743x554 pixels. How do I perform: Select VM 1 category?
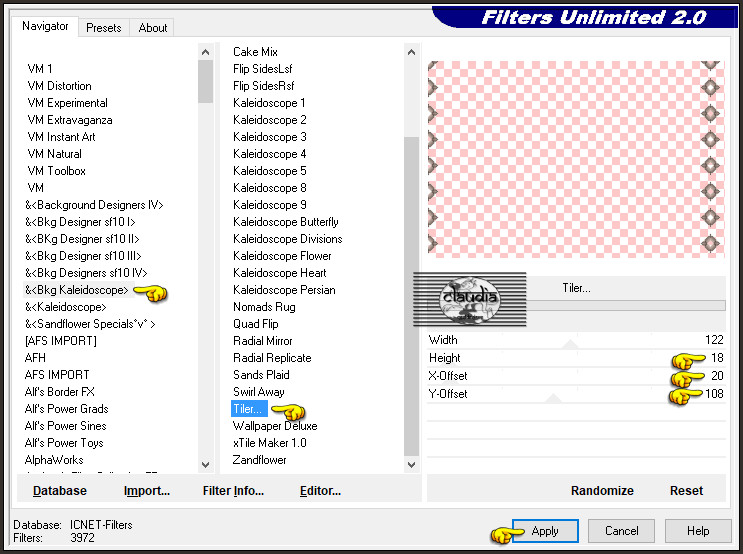pyautogui.click(x=40, y=69)
